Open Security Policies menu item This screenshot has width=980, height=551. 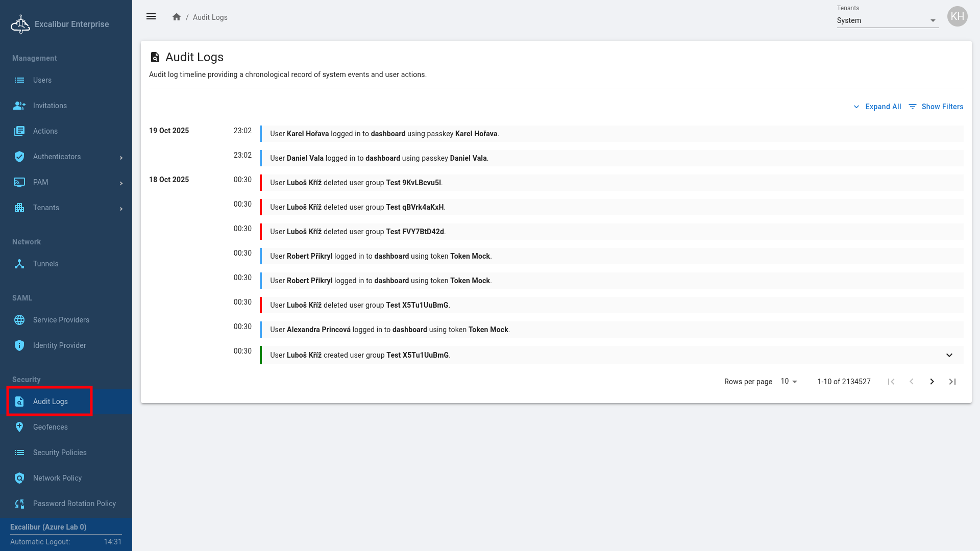point(60,453)
